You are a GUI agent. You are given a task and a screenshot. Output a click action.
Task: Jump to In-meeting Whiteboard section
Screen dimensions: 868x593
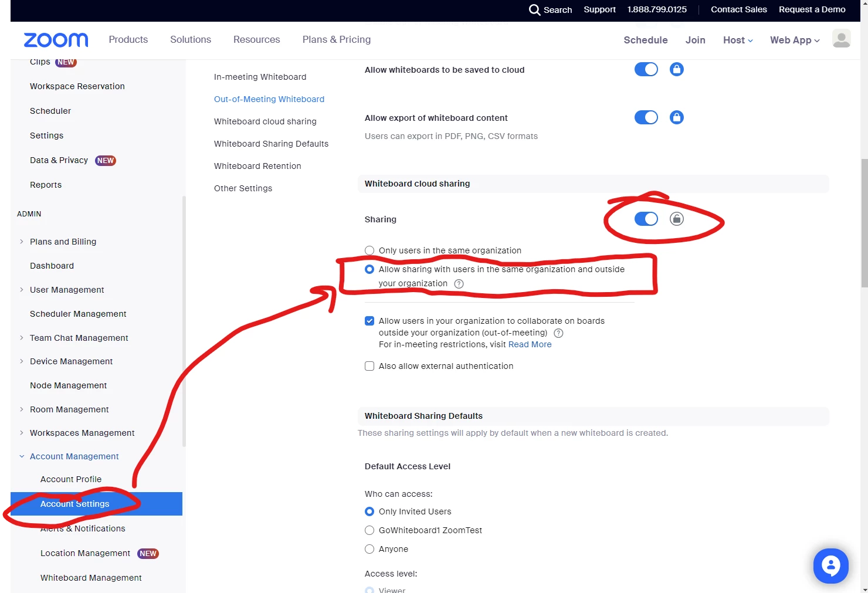point(260,77)
